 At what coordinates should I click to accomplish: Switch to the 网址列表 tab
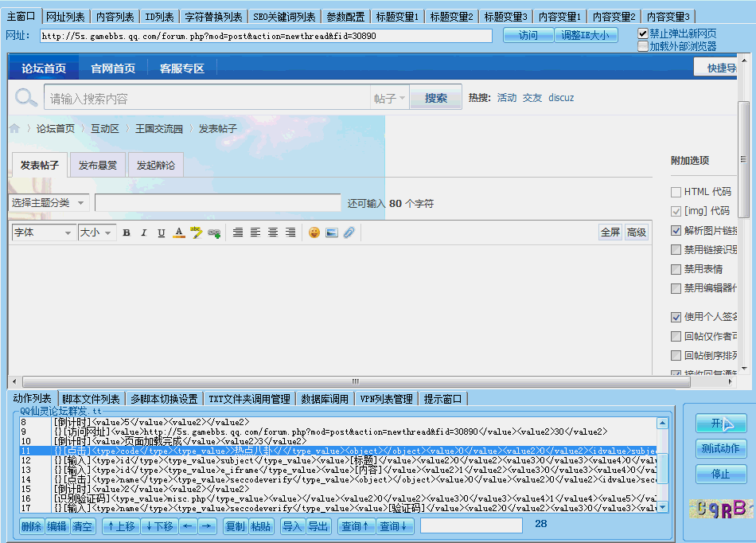(x=65, y=17)
